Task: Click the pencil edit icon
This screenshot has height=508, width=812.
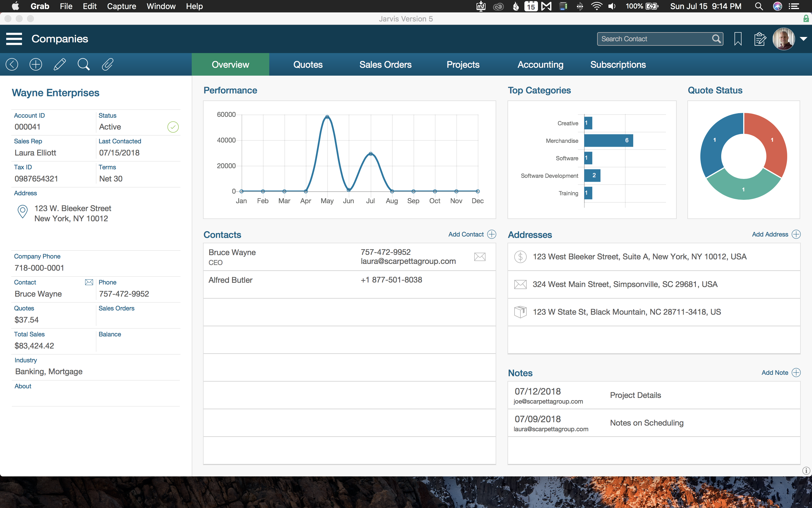Action: click(60, 64)
